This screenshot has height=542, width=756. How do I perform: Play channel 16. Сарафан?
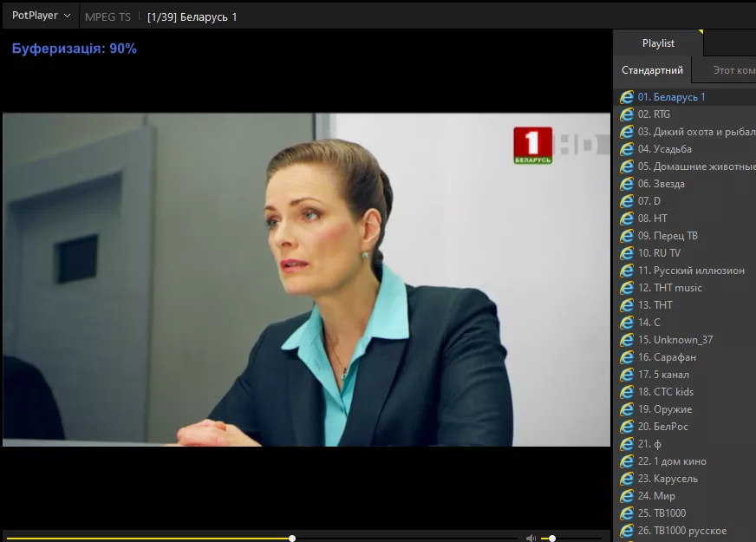[x=685, y=358]
